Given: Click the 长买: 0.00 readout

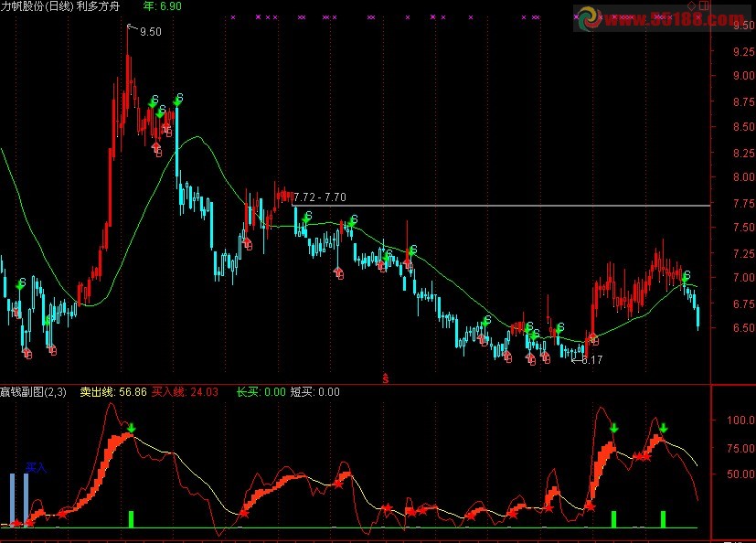Looking at the screenshot, I should click(x=261, y=392).
